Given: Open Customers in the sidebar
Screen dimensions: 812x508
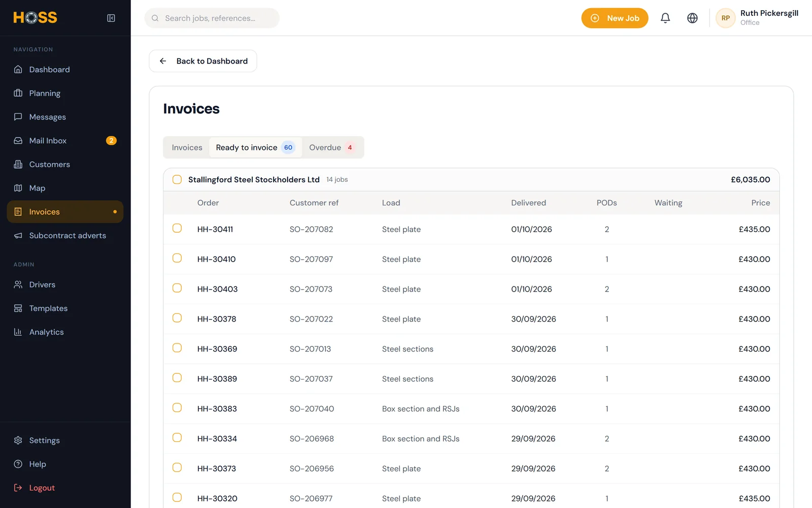Looking at the screenshot, I should pyautogui.click(x=65, y=165).
